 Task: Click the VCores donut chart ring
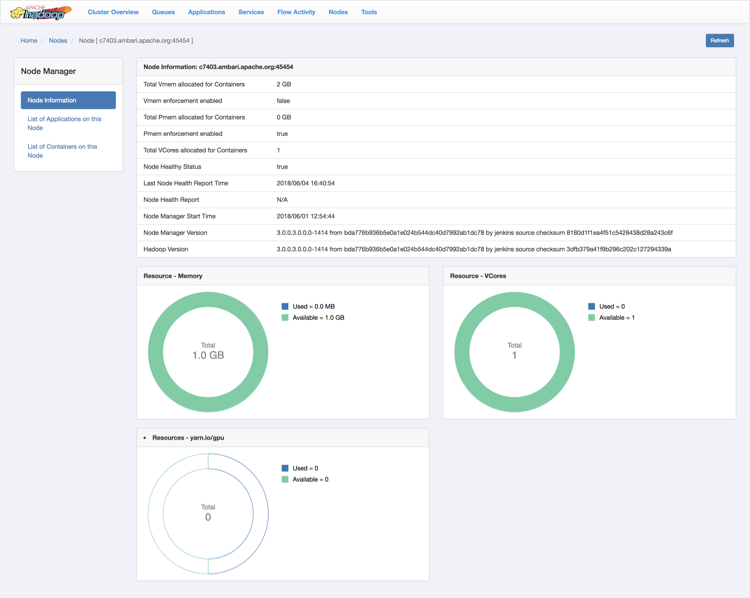tap(514, 299)
